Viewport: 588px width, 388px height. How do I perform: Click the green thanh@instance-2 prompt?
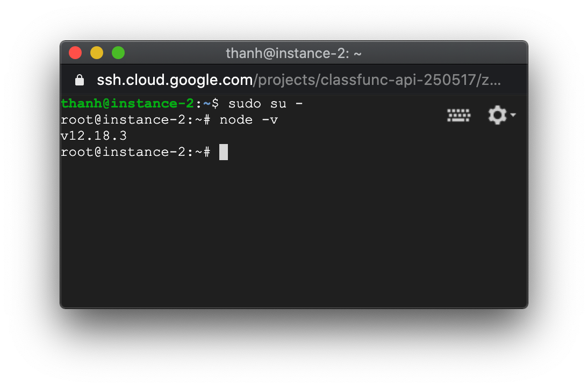coord(127,103)
